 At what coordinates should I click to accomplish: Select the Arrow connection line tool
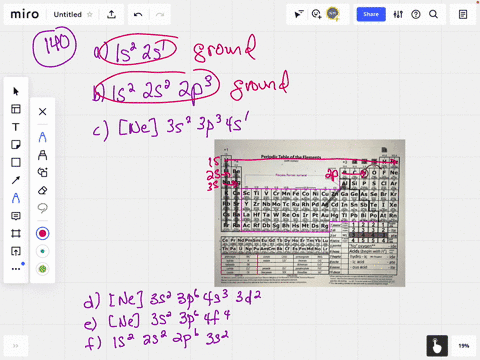[x=16, y=180]
